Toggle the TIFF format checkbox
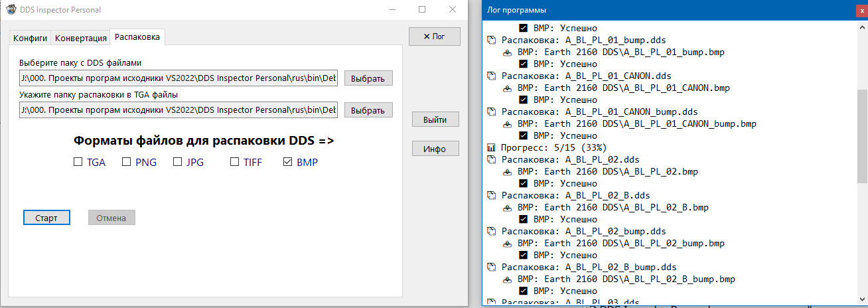 [x=234, y=162]
